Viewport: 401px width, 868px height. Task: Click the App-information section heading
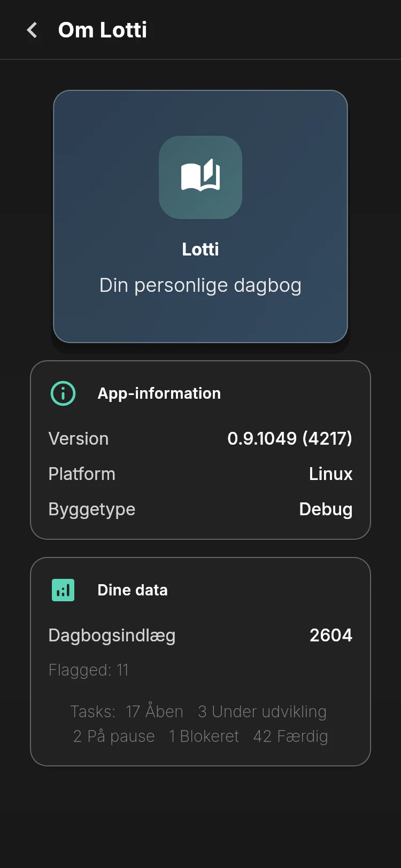(159, 393)
